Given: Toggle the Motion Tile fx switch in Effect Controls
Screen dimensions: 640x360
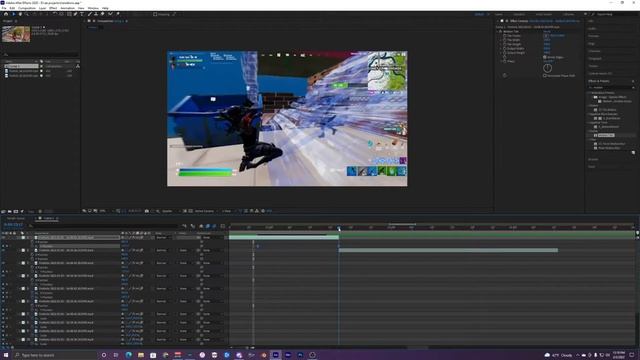Looking at the screenshot, I should coord(500,31).
